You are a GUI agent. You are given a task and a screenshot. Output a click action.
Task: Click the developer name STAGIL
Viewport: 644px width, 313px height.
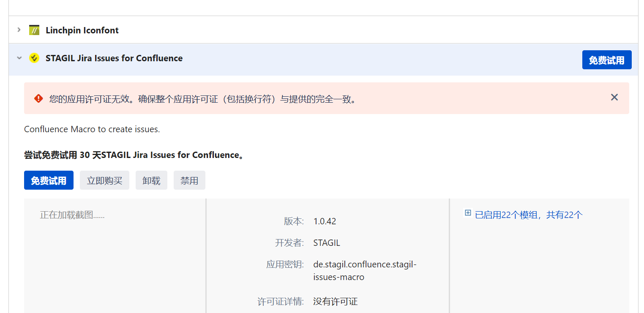click(326, 242)
